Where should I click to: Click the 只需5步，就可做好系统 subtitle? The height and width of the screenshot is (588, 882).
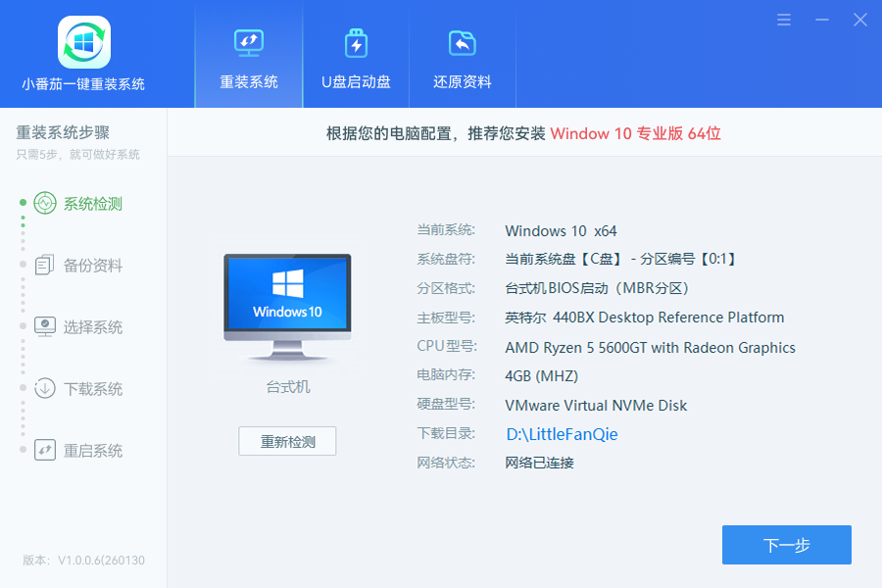click(77, 155)
